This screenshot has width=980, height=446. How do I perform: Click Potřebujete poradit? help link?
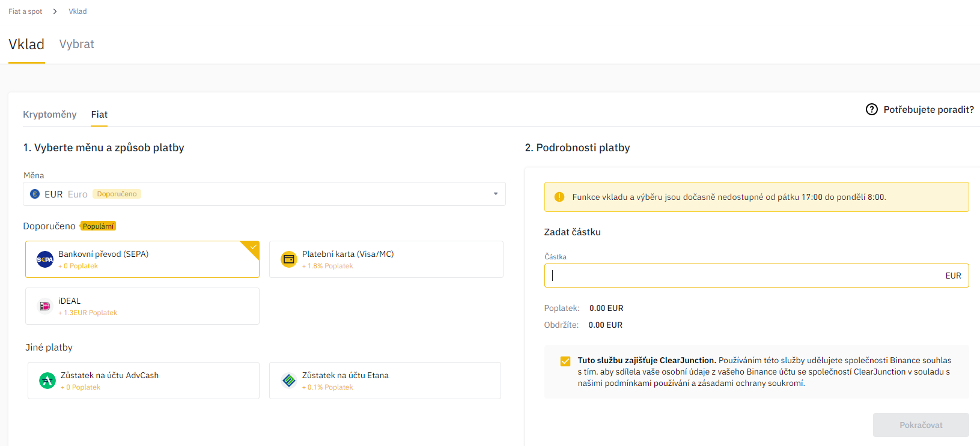pos(928,109)
